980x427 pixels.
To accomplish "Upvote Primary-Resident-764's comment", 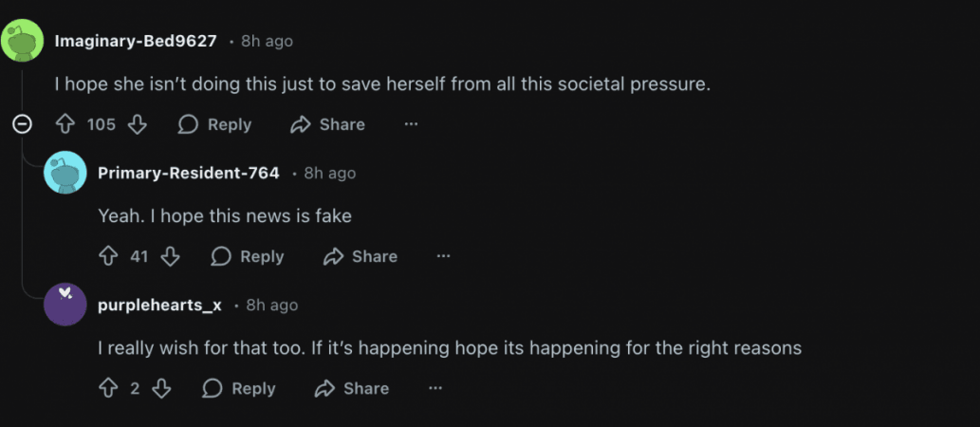I will 109,256.
